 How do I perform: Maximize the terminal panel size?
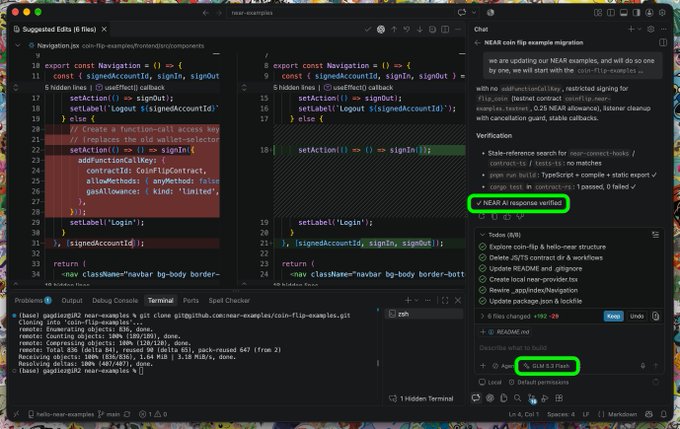pyautogui.click(x=445, y=300)
